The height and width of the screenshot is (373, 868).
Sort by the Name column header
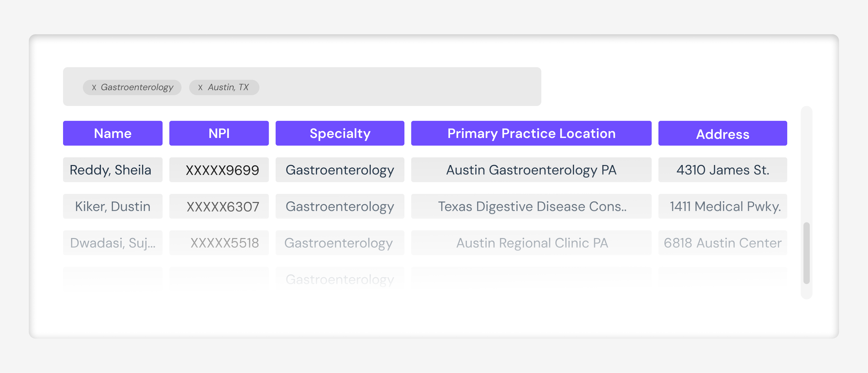(113, 133)
